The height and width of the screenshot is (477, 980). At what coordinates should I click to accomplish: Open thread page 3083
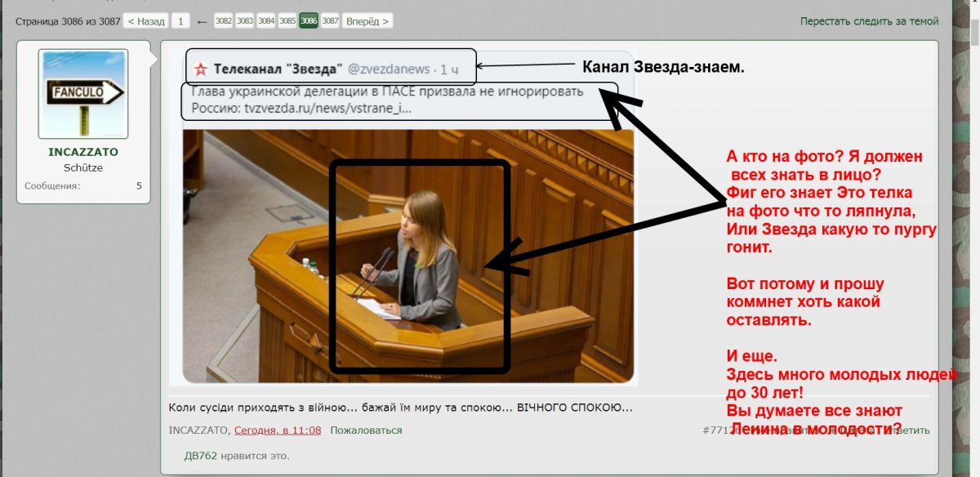click(x=244, y=21)
